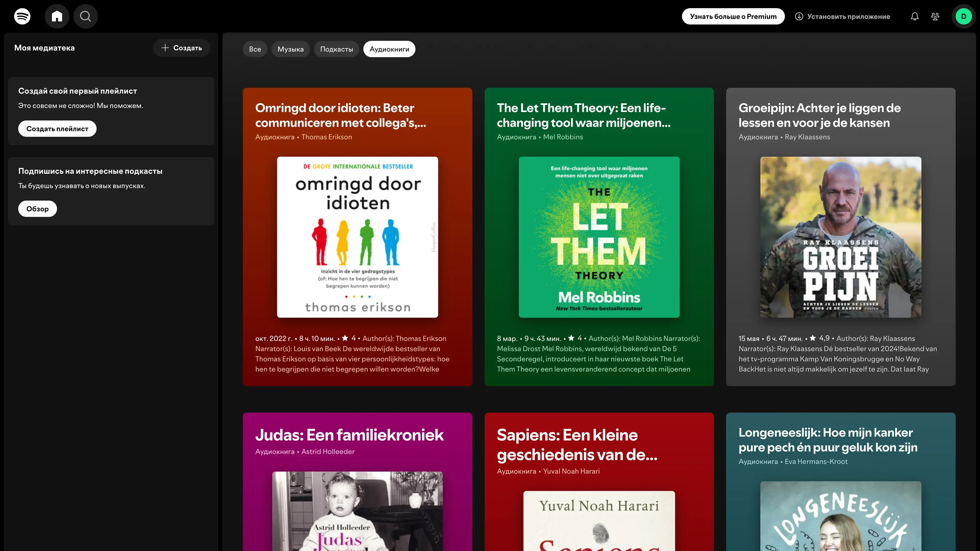This screenshot has height=551, width=980.
Task: Click the Создать plus button
Action: [x=181, y=48]
